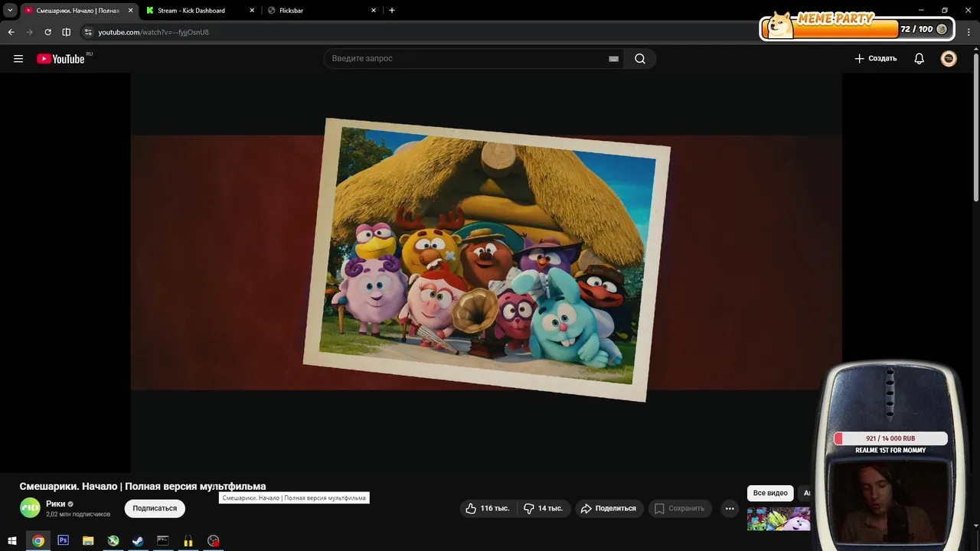Image resolution: width=980 pixels, height=551 pixels.
Task: Like the video with 116 тыс.
Action: point(487,508)
